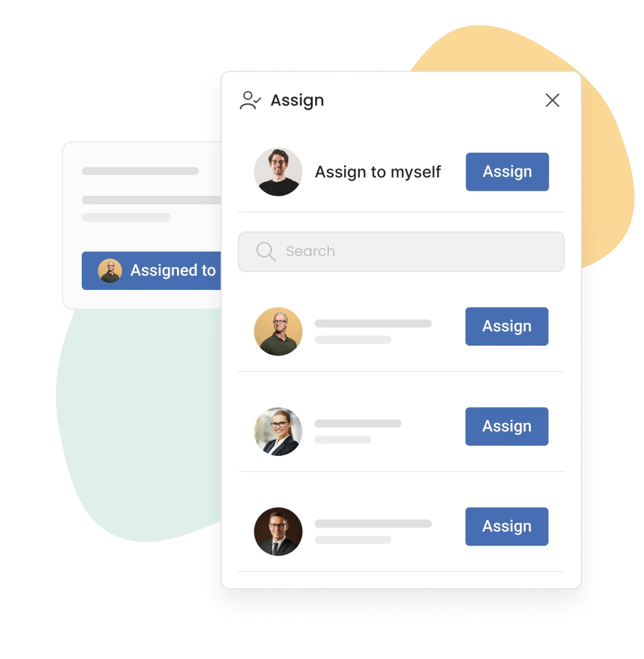Viewport: 644px width, 659px height.
Task: Select the bearded man's avatar in black shirt
Action: (278, 172)
